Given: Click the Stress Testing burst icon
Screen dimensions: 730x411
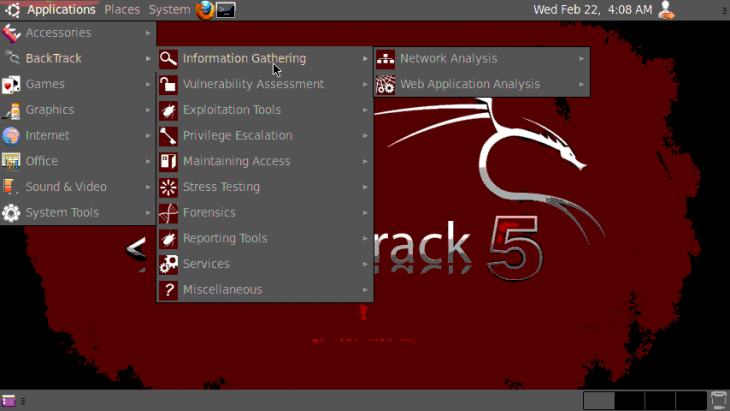Looking at the screenshot, I should (x=168, y=187).
